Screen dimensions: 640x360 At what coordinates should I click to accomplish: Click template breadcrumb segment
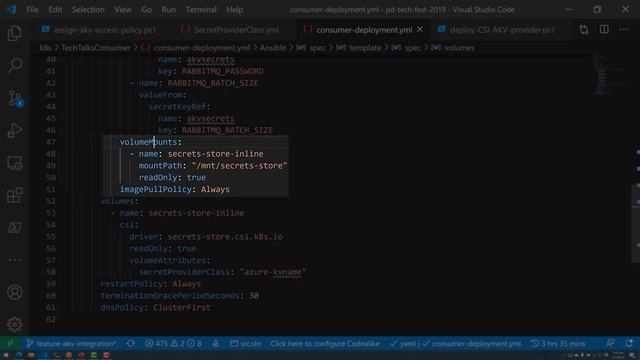point(365,48)
